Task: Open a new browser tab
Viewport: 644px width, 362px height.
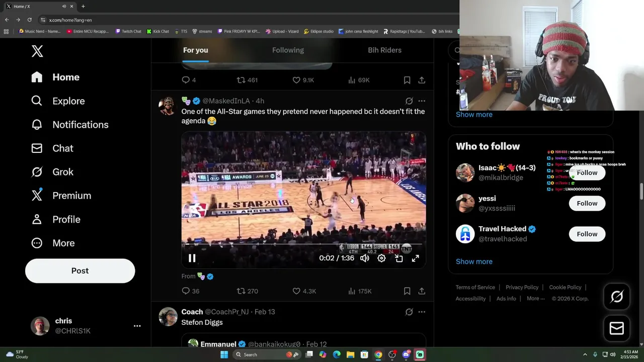Action: [x=83, y=6]
